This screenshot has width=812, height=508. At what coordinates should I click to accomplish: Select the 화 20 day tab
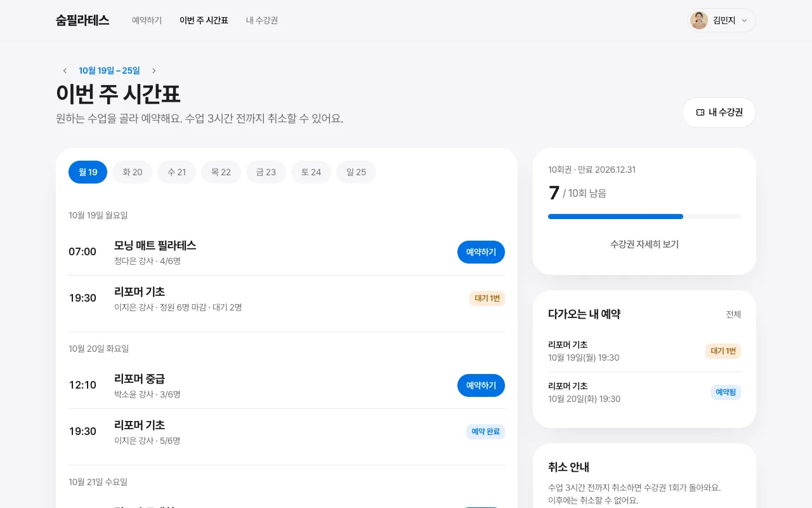click(133, 172)
